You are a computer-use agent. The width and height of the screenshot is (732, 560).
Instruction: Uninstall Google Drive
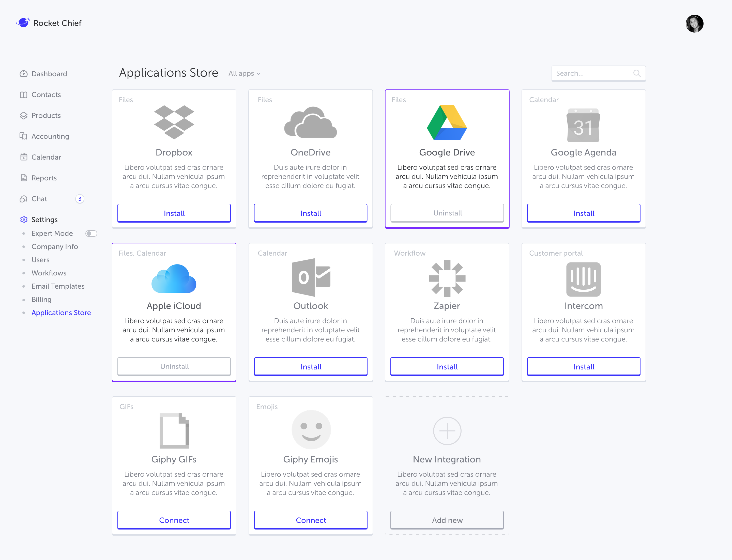(x=447, y=213)
